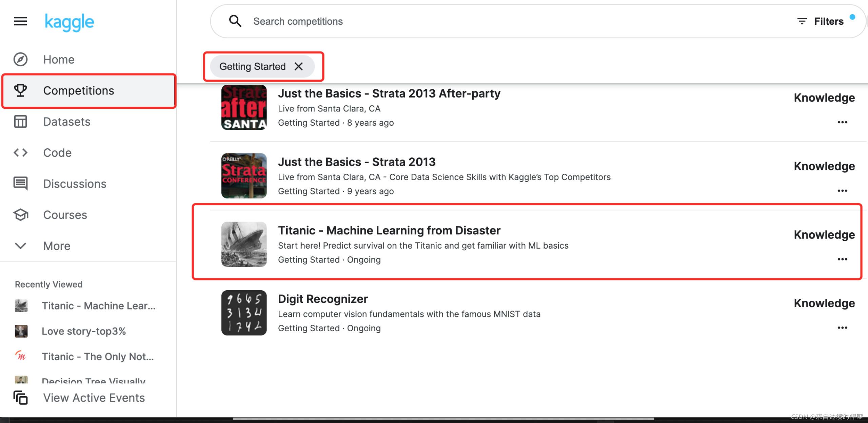Click the Discussions speech bubble icon
Viewport: 868px width, 423px height.
pos(20,184)
